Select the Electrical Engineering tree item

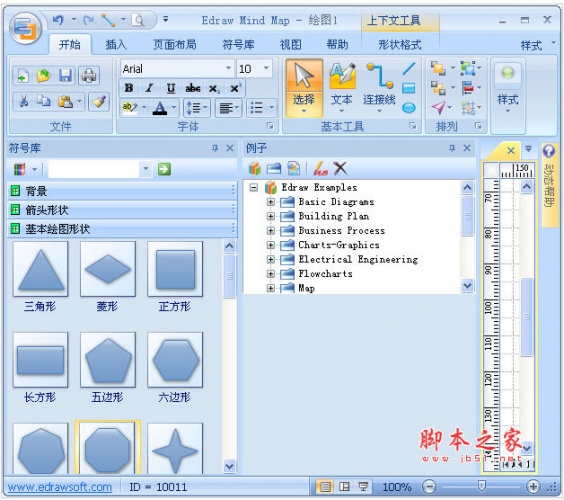tap(358, 259)
